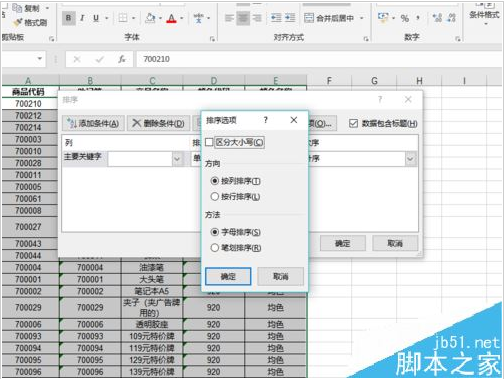Click help ? in 排序选项 dialog
504x379 pixels.
click(x=266, y=120)
